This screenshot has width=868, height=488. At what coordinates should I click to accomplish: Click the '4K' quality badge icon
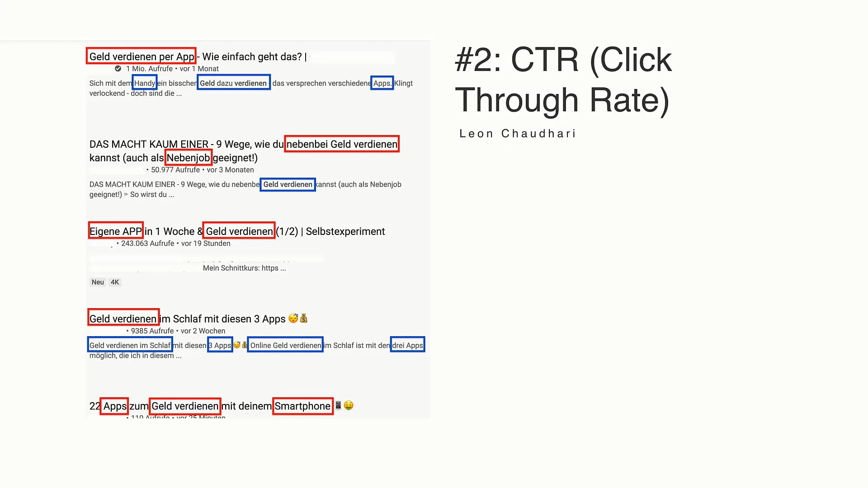pyautogui.click(x=115, y=282)
